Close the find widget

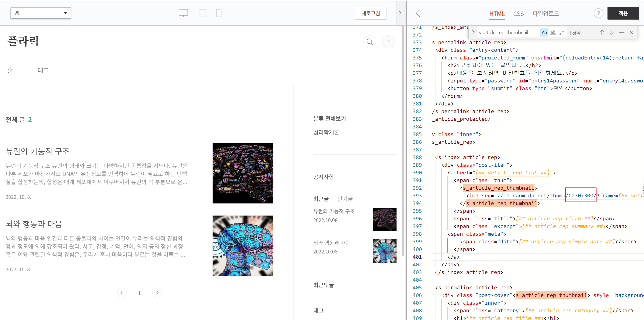(x=631, y=32)
